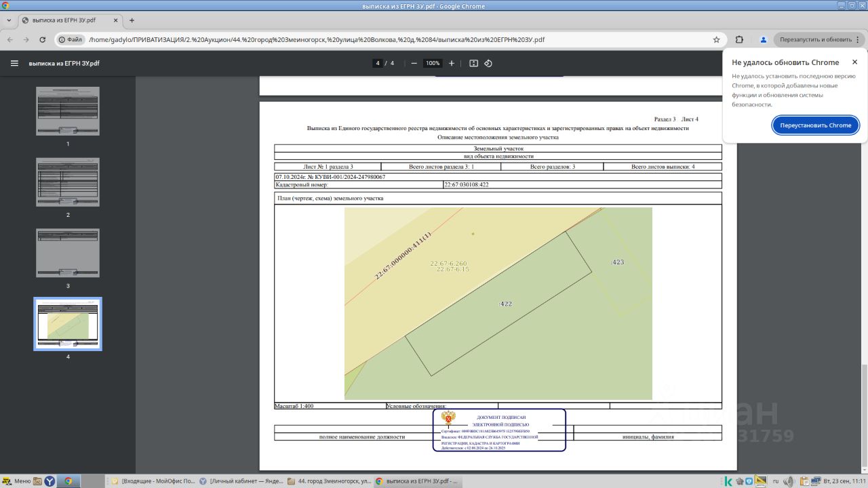Open page 1 thumbnail
Image resolution: width=868 pixels, height=488 pixels.
[x=68, y=111]
